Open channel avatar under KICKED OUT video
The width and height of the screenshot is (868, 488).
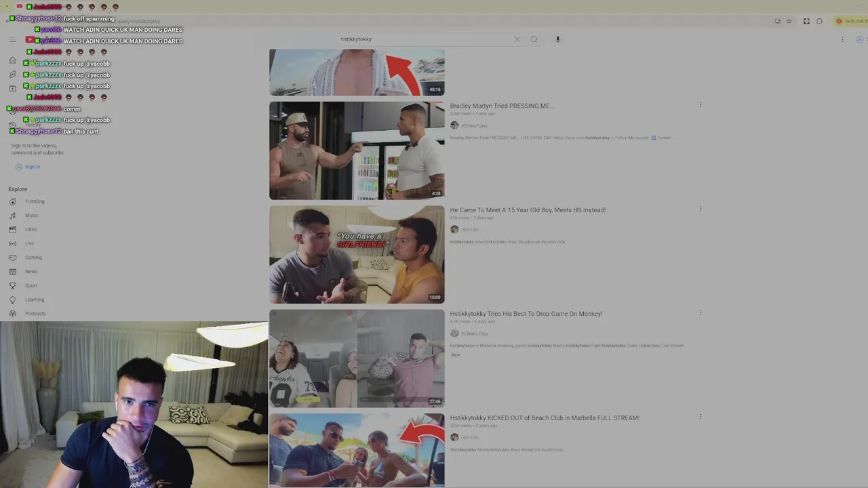coord(454,437)
